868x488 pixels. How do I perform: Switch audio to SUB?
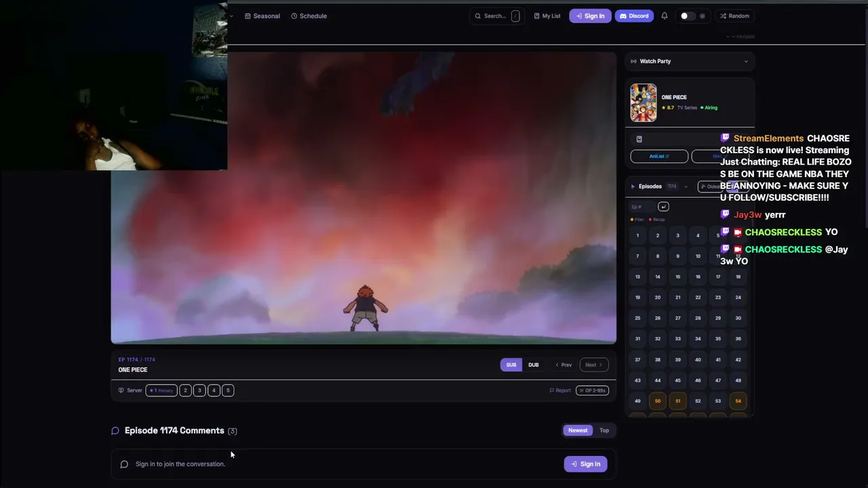click(511, 365)
